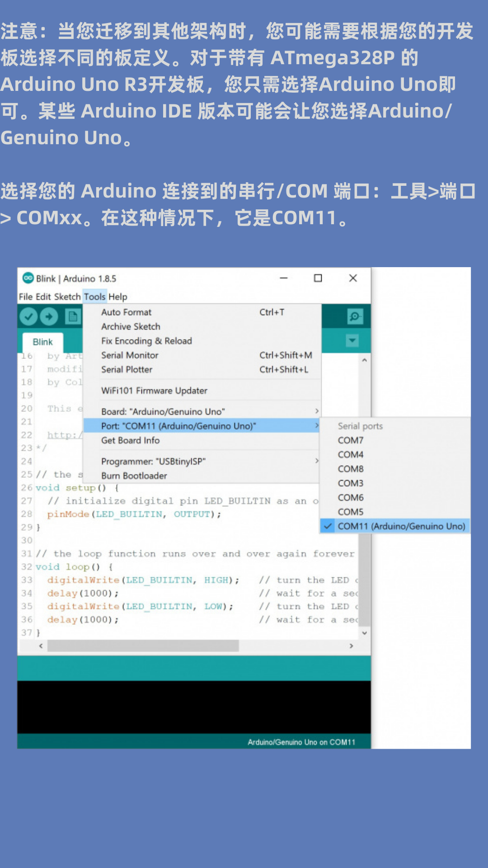Click digitalWrite(LED_BUILTIN, HIGH) line
Screen dimensions: 488x868
point(143,580)
